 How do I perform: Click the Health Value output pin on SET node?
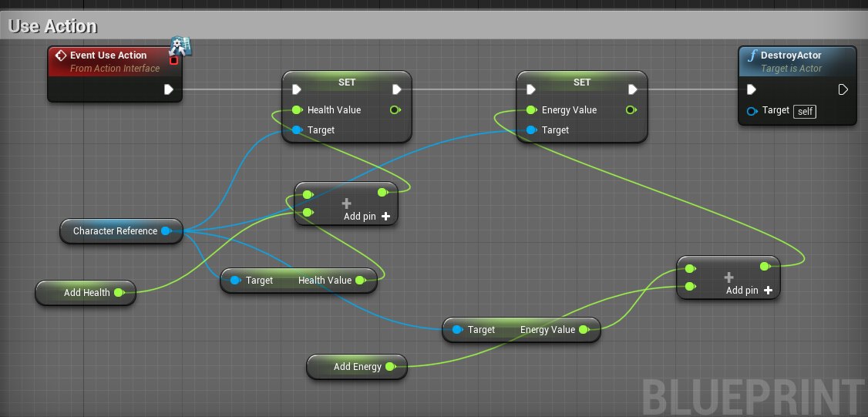point(395,109)
